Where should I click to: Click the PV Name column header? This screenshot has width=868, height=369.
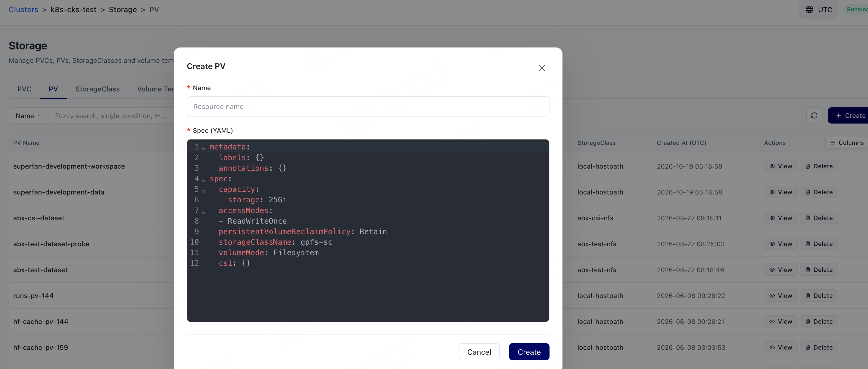click(26, 143)
